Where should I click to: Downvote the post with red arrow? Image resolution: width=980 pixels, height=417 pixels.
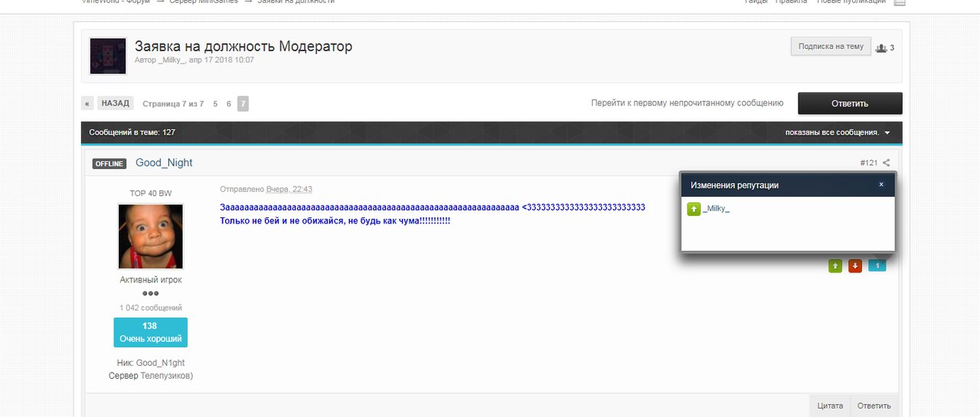pyautogui.click(x=855, y=266)
